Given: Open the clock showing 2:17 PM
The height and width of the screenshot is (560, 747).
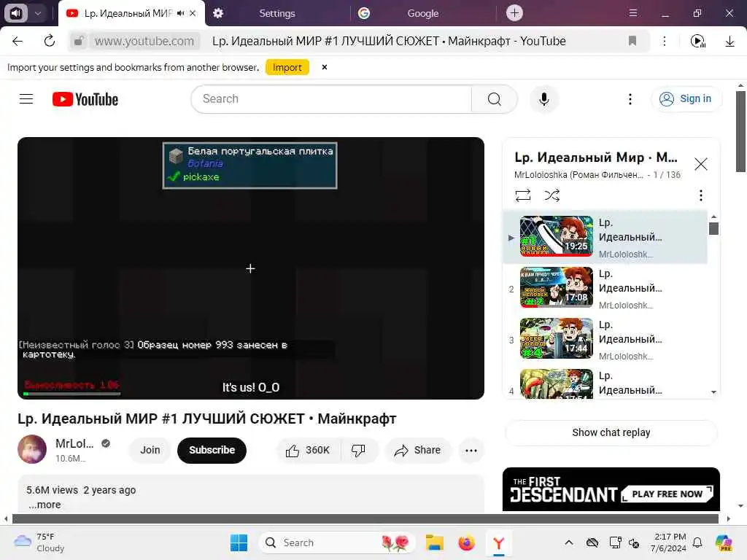Looking at the screenshot, I should 669,542.
